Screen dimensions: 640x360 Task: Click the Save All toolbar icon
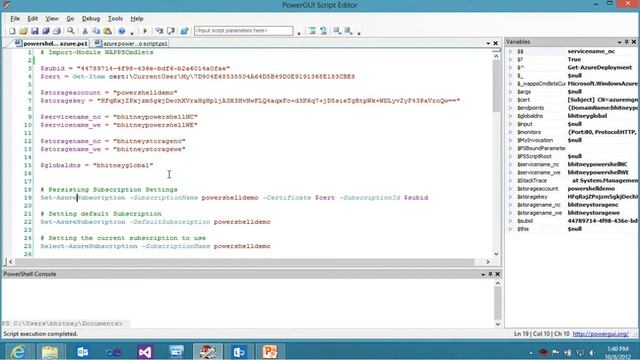coord(46,31)
